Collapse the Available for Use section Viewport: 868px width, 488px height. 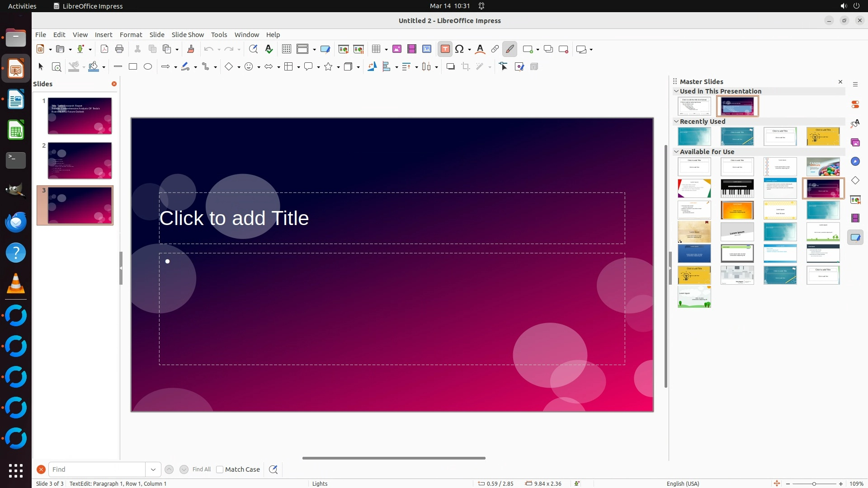pyautogui.click(x=676, y=152)
